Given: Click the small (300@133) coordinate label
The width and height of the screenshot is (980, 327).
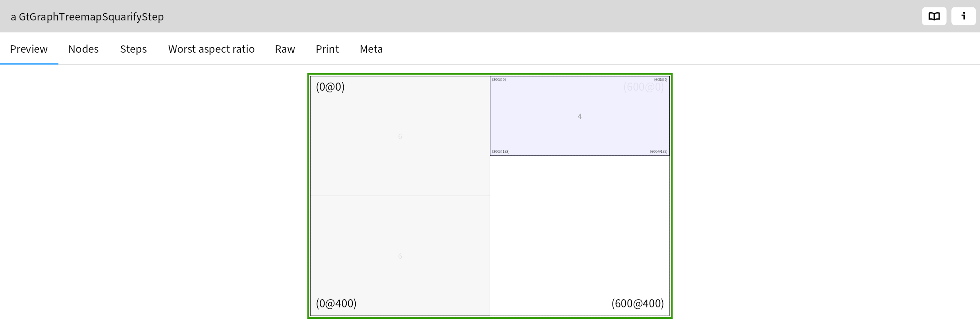Looking at the screenshot, I should (x=501, y=152).
